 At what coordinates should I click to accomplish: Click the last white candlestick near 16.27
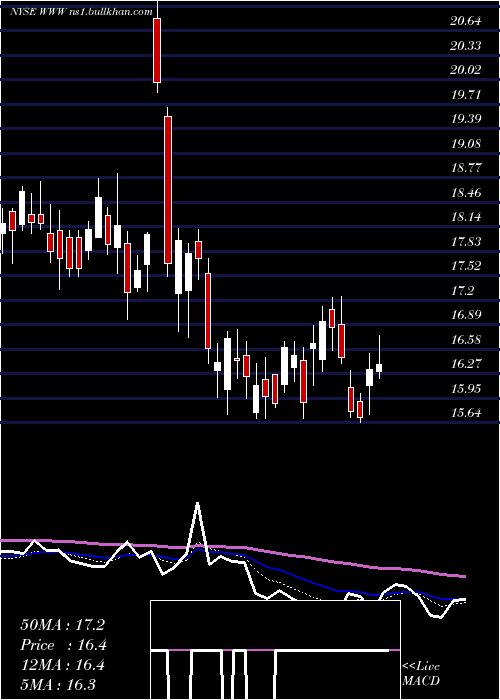[379, 368]
